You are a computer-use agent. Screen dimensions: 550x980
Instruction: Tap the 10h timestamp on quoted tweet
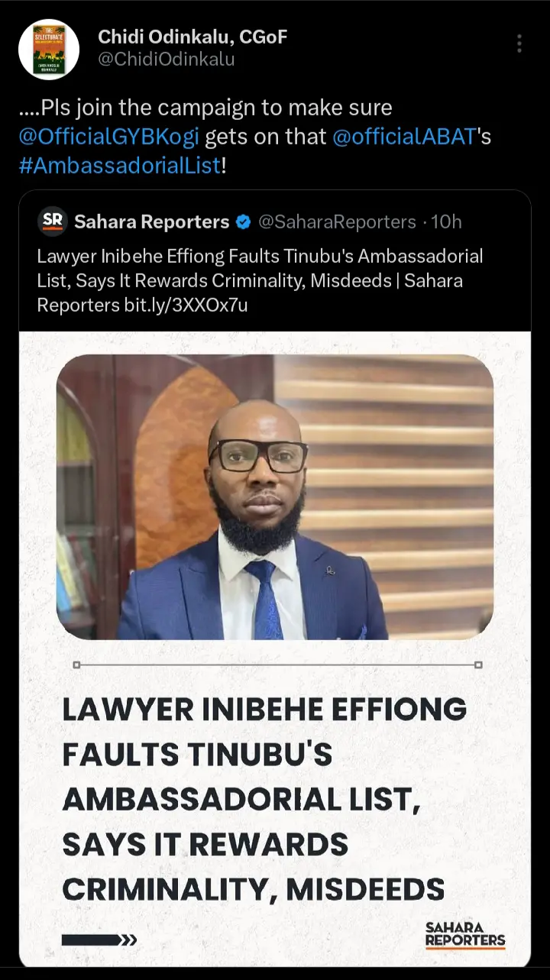pos(447,222)
